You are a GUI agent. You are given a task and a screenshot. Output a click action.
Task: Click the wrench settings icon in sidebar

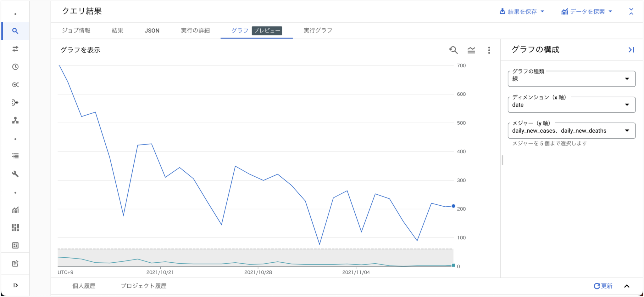15,174
